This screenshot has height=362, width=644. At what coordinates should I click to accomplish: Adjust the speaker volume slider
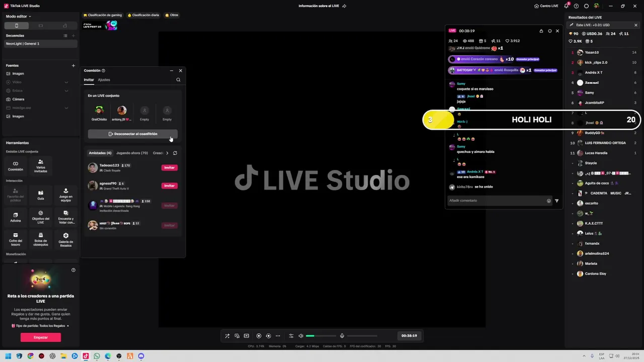pos(320,336)
